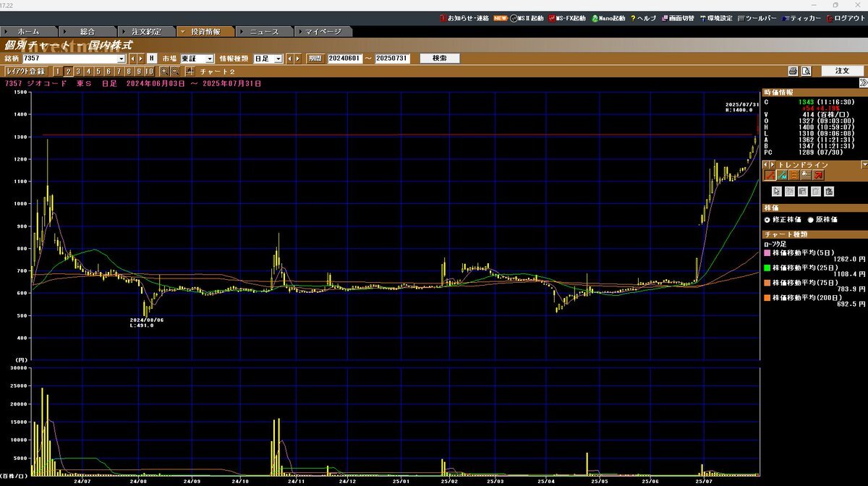Switch to the 総合 tab
This screenshot has height=486, width=868.
click(x=88, y=32)
